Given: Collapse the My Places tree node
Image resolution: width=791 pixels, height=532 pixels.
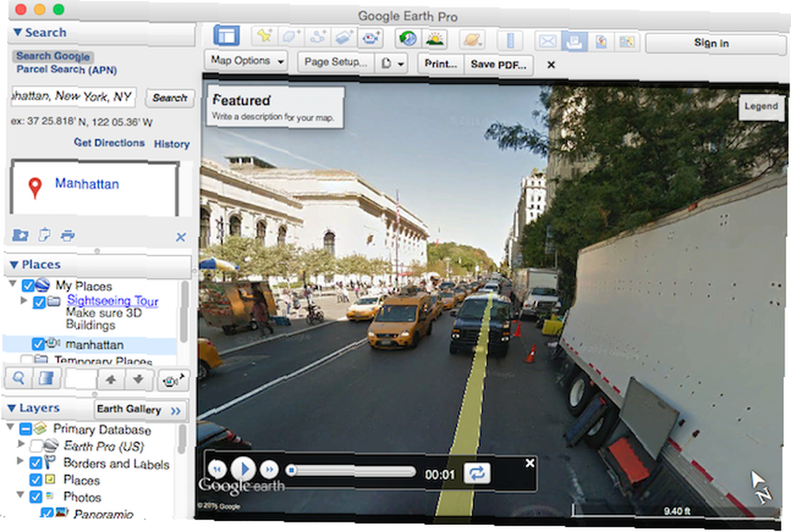Looking at the screenshot, I should (13, 284).
